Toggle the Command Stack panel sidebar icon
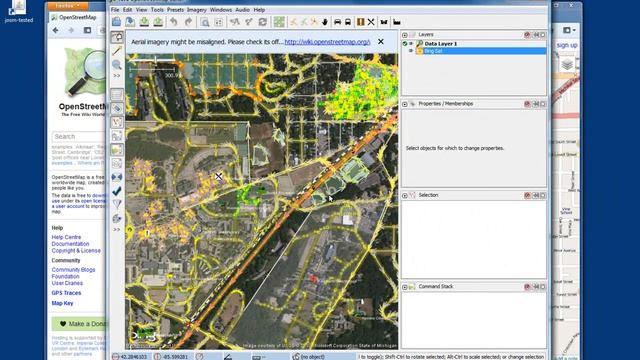This screenshot has width=640, height=360. click(x=117, y=150)
